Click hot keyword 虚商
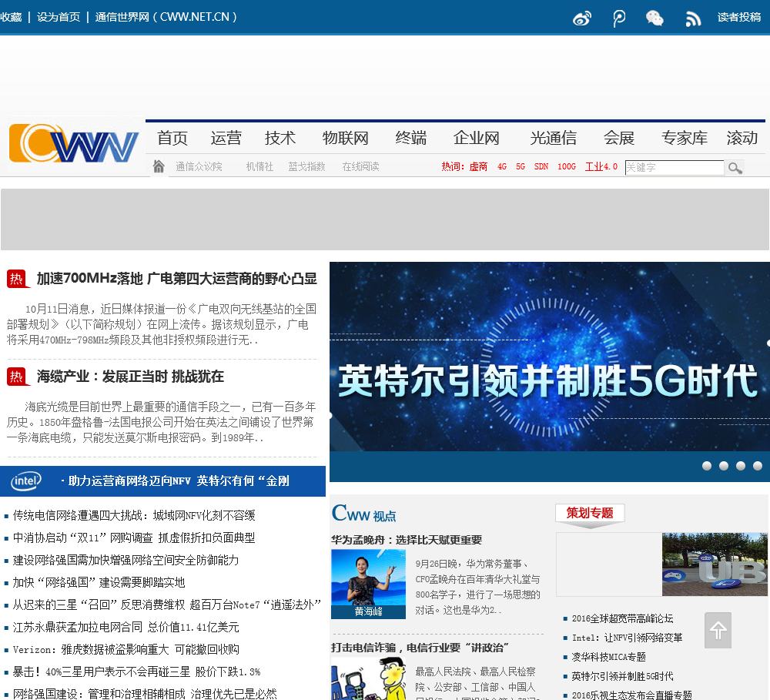The height and width of the screenshot is (700, 770). 478,167
